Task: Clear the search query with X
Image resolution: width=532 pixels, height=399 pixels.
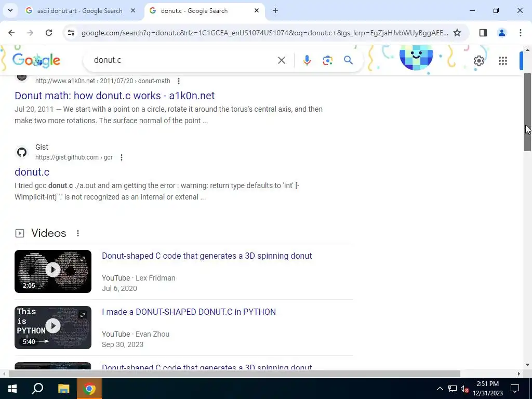Action: [x=281, y=60]
